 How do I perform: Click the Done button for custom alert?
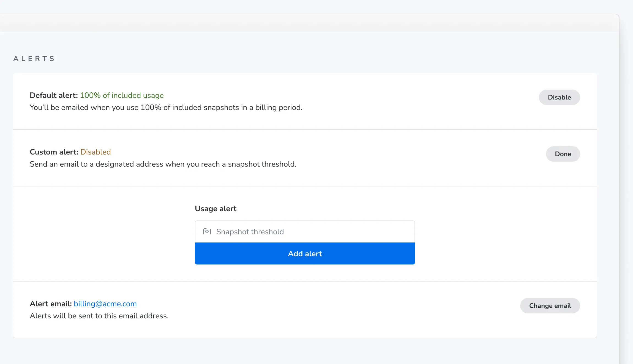563,154
